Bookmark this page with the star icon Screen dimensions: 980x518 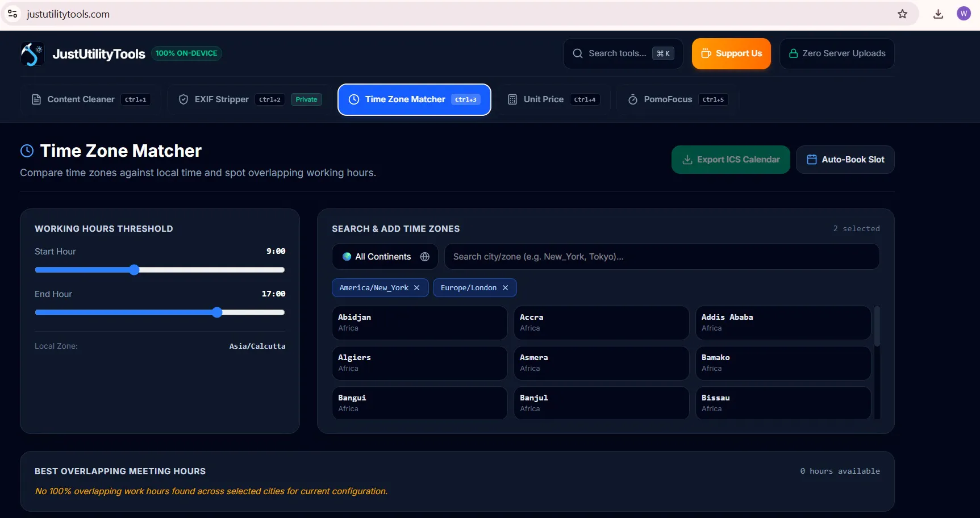[902, 14]
